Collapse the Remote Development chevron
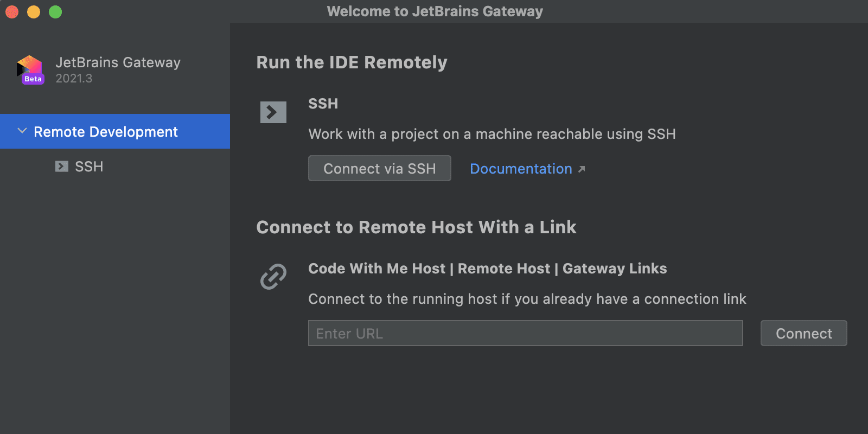Image resolution: width=868 pixels, height=434 pixels. 22,131
